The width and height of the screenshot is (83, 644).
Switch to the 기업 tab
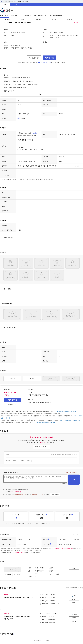coord(16,4)
